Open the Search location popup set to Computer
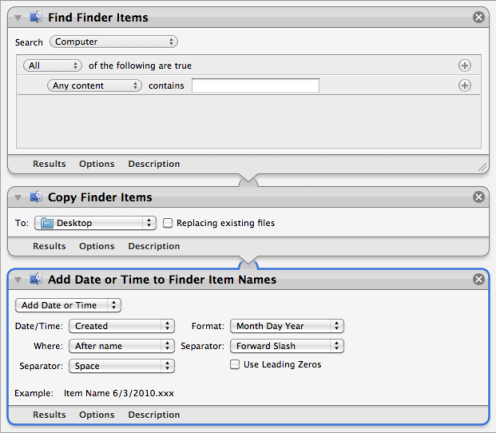The image size is (496, 433). pyautogui.click(x=114, y=42)
